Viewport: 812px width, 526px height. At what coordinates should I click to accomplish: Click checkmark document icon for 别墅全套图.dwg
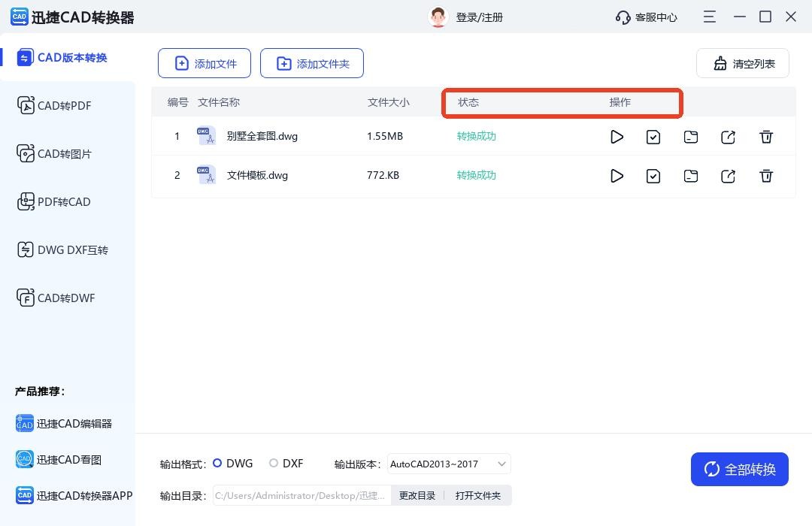(x=653, y=137)
